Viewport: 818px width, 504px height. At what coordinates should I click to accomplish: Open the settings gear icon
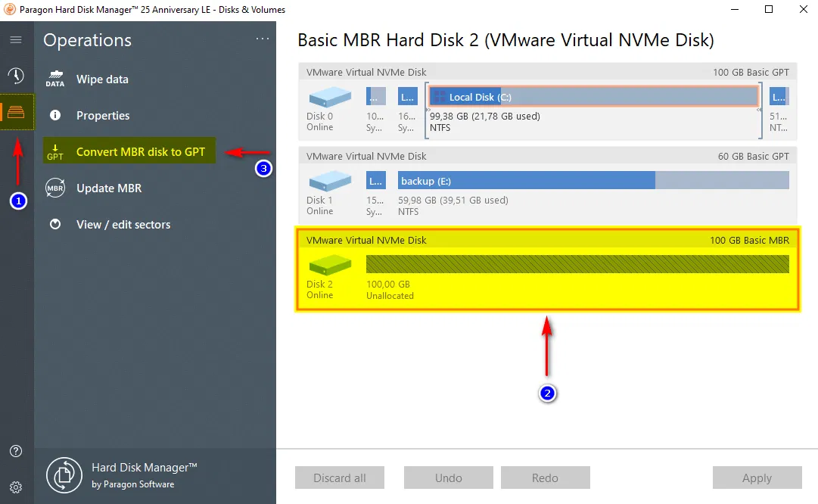(x=16, y=487)
